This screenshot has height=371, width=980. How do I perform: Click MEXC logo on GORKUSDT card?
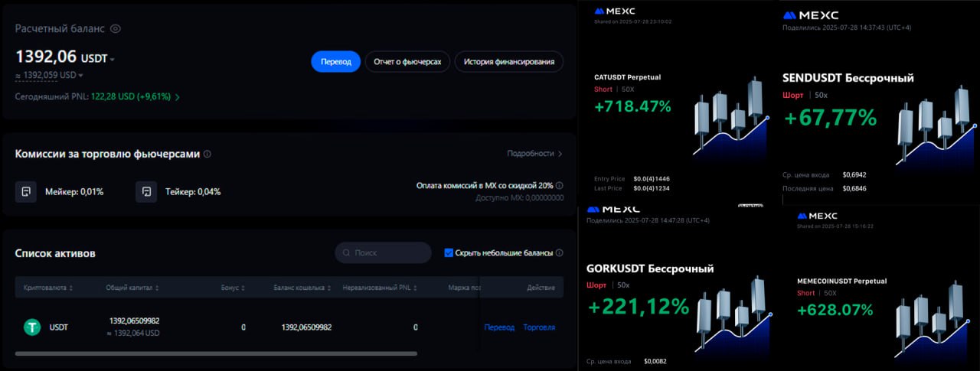[x=615, y=209]
